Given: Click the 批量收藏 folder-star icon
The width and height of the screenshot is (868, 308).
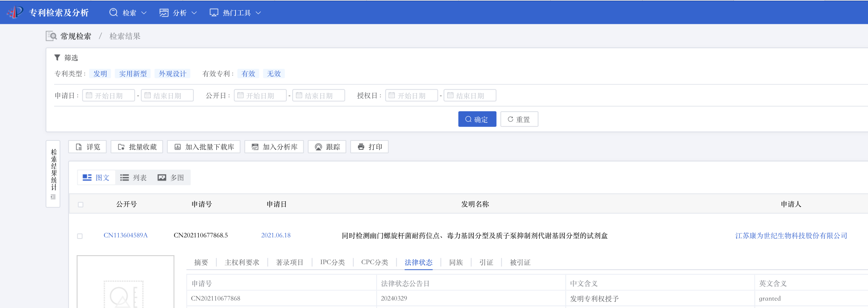Looking at the screenshot, I should pyautogui.click(x=122, y=147).
